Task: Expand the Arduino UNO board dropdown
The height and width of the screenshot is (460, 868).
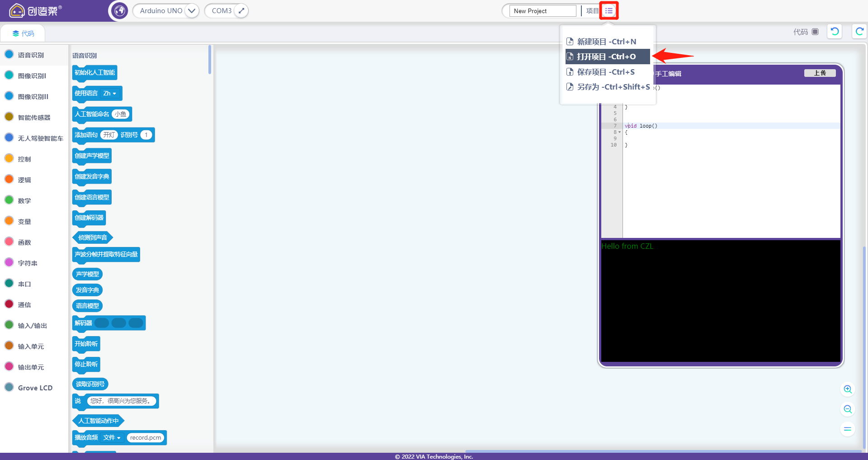Action: pos(192,10)
